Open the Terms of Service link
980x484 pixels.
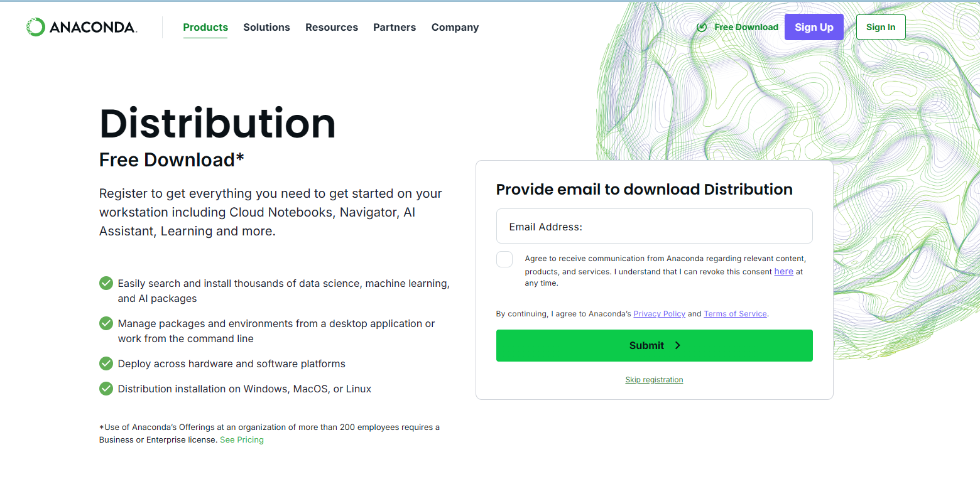click(735, 313)
